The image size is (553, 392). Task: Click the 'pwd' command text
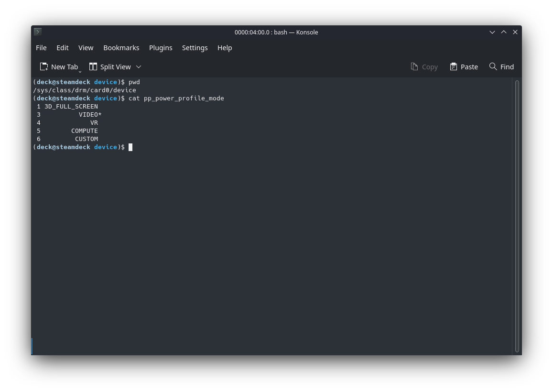tap(134, 82)
